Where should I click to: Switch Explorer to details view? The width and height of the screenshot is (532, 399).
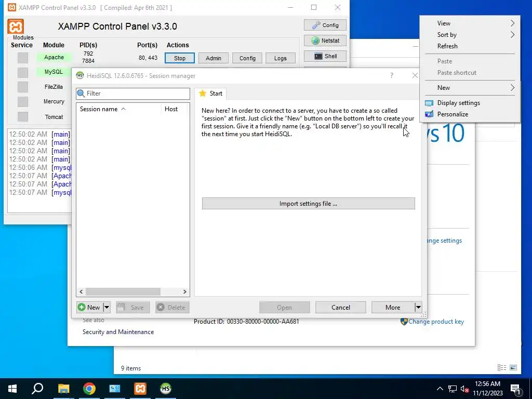(502, 367)
